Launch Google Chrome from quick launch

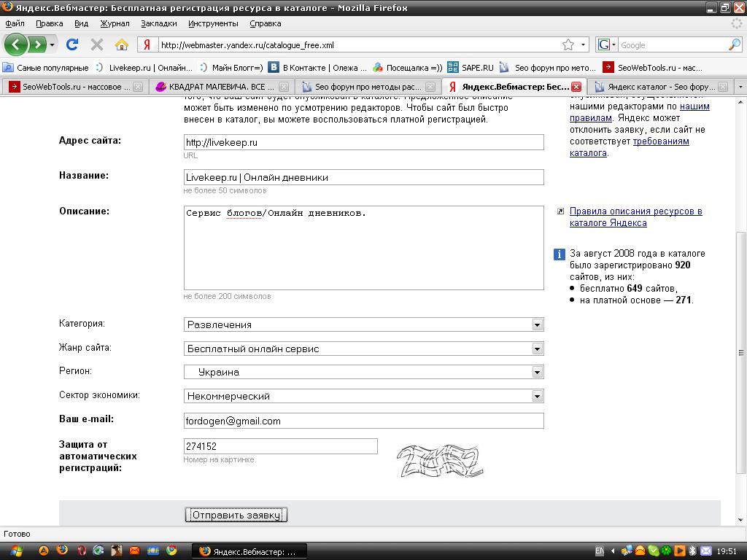click(x=171, y=551)
